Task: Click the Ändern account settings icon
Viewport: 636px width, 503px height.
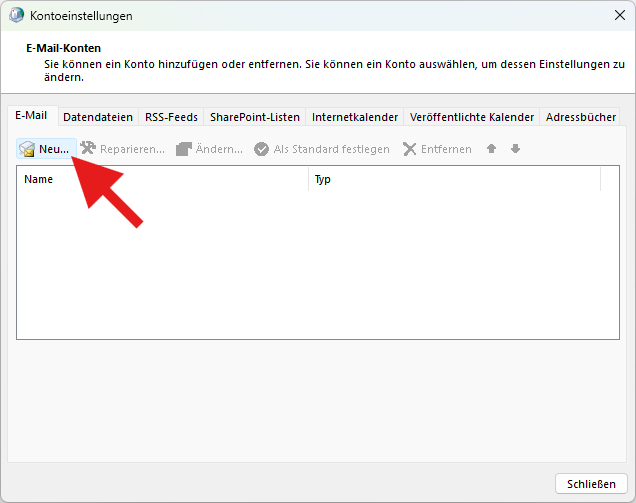Action: click(184, 149)
